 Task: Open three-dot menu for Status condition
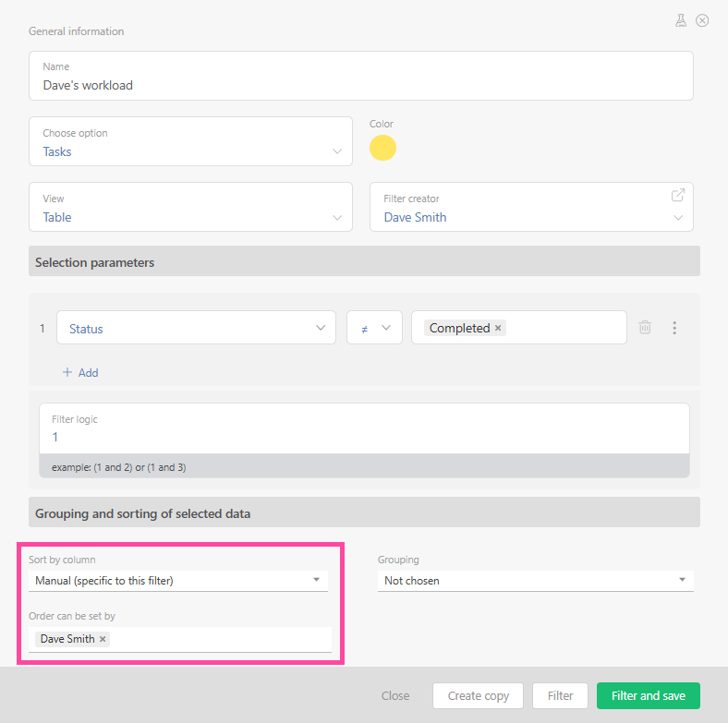[x=674, y=328]
